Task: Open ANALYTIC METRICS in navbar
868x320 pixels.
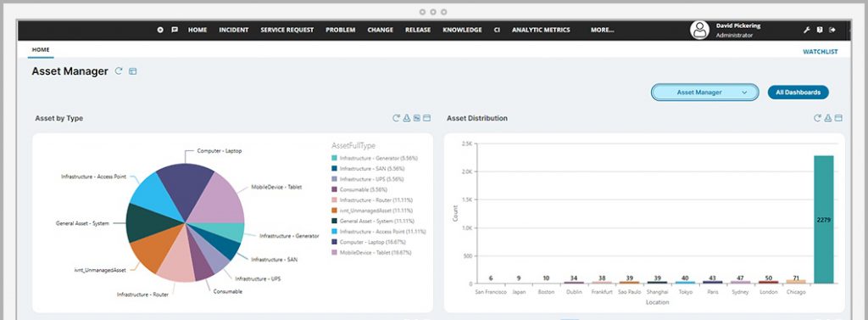Action: (x=541, y=30)
